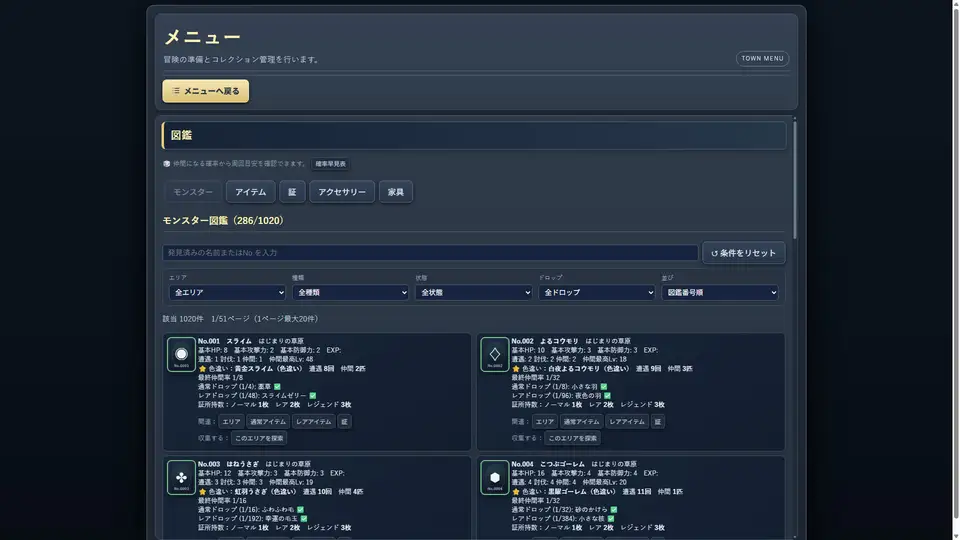Image resolution: width=960 pixels, height=540 pixels.
Task: Click the green check after スライムゼリー
Action: coord(313,396)
